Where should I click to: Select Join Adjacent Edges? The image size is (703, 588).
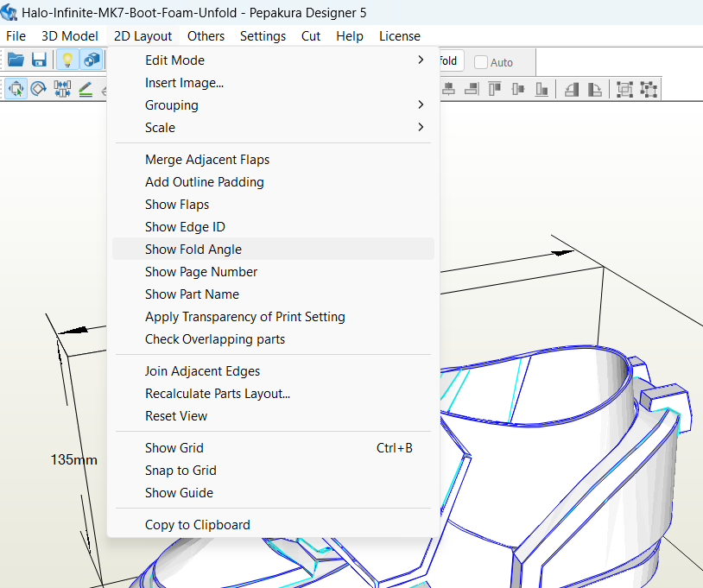273,371
